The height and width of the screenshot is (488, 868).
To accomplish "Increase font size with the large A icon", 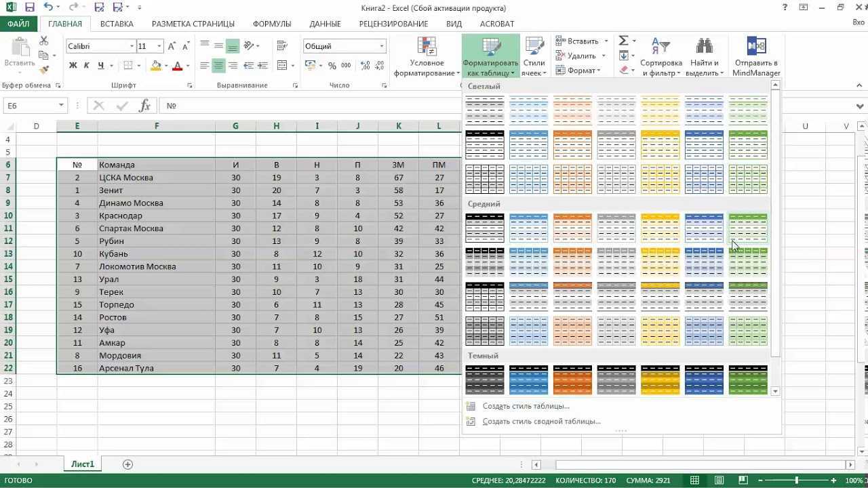I will (x=172, y=46).
